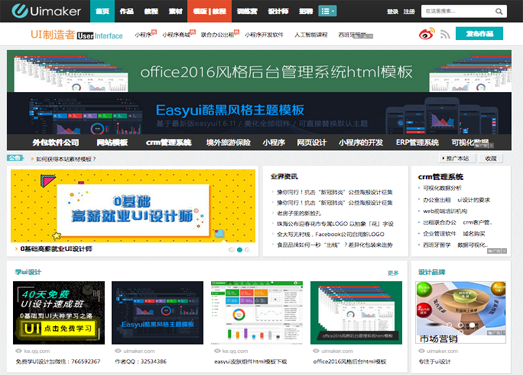
Task: Click the eye icon under 40天免费 card
Action: pos(19,351)
